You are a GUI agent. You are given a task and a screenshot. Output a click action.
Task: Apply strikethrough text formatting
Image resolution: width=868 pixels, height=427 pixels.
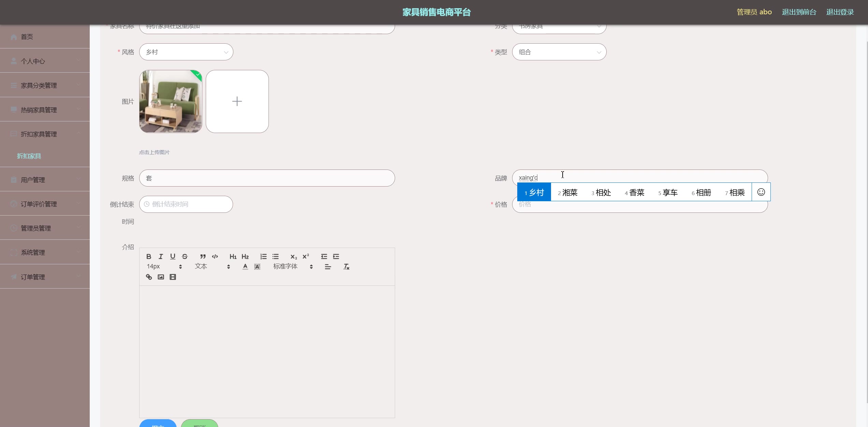[185, 256]
